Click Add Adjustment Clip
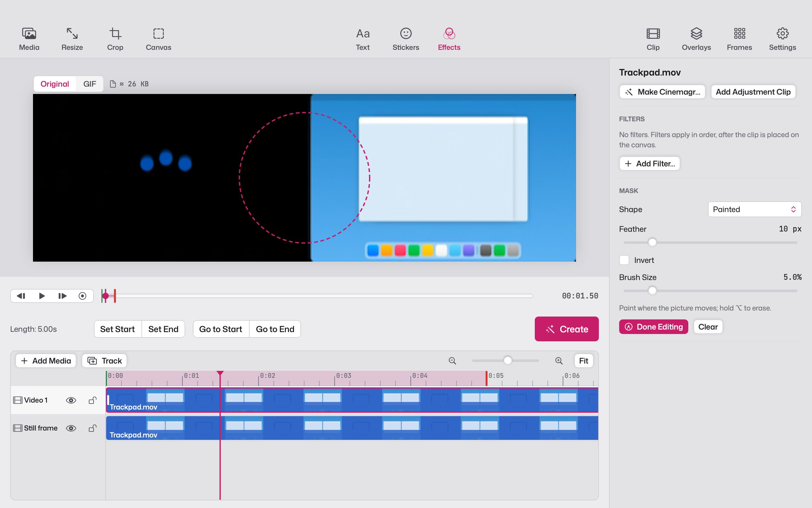The width and height of the screenshot is (812, 508). [x=753, y=92]
